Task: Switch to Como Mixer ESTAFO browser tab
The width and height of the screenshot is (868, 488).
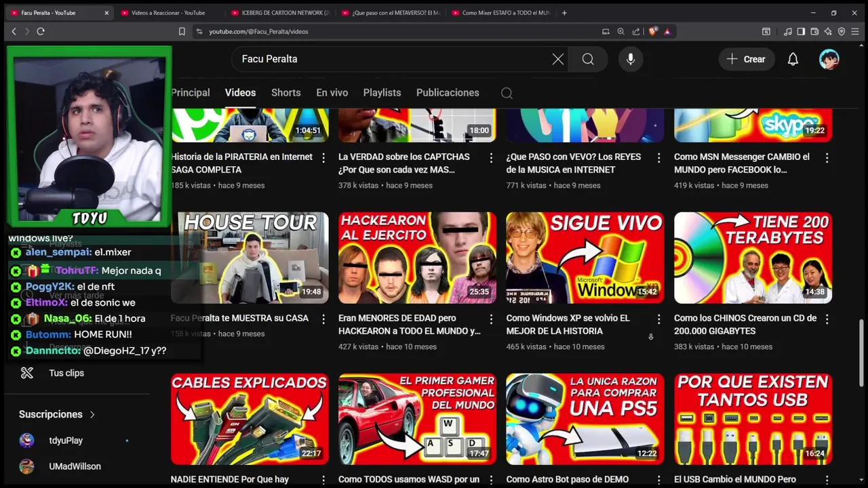Action: coord(500,12)
